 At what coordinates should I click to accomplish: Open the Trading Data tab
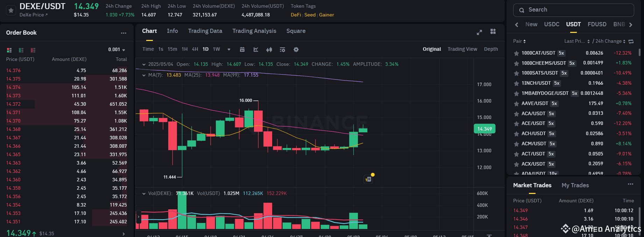(205, 31)
